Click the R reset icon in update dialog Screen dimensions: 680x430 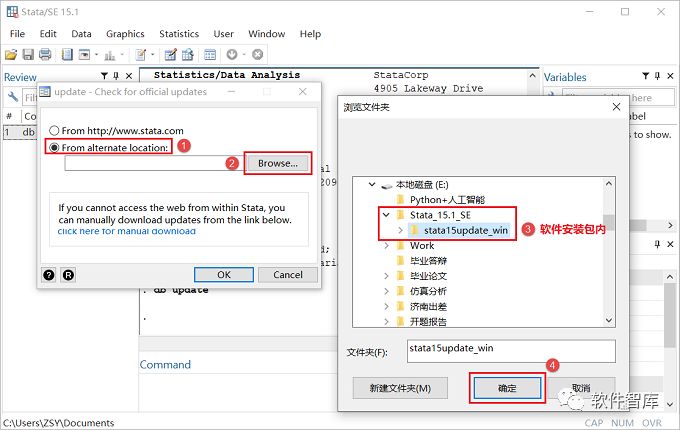coord(68,275)
